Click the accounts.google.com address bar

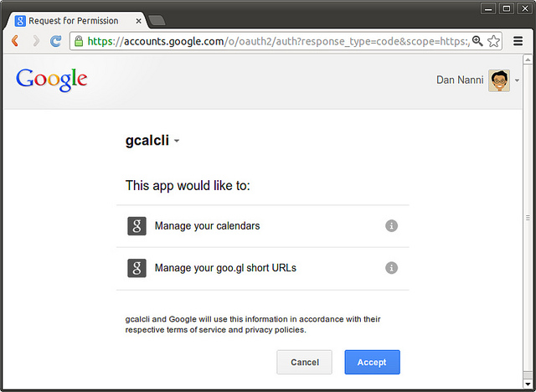click(x=276, y=40)
